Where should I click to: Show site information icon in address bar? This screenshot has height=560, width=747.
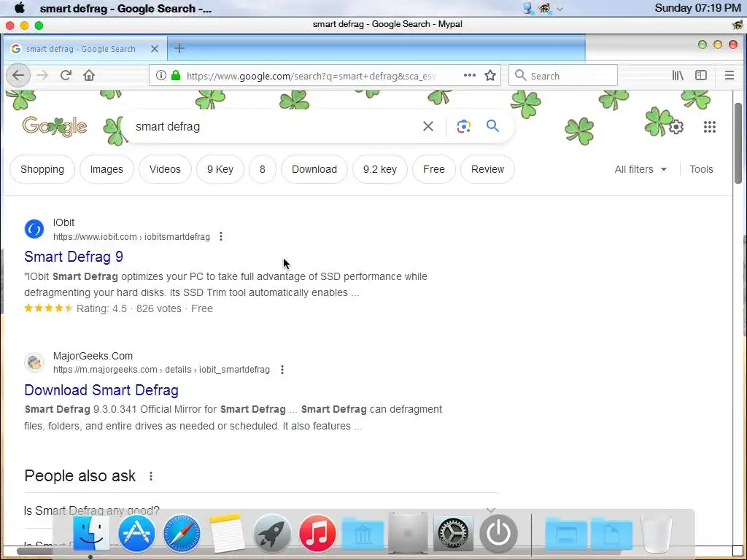pos(161,75)
